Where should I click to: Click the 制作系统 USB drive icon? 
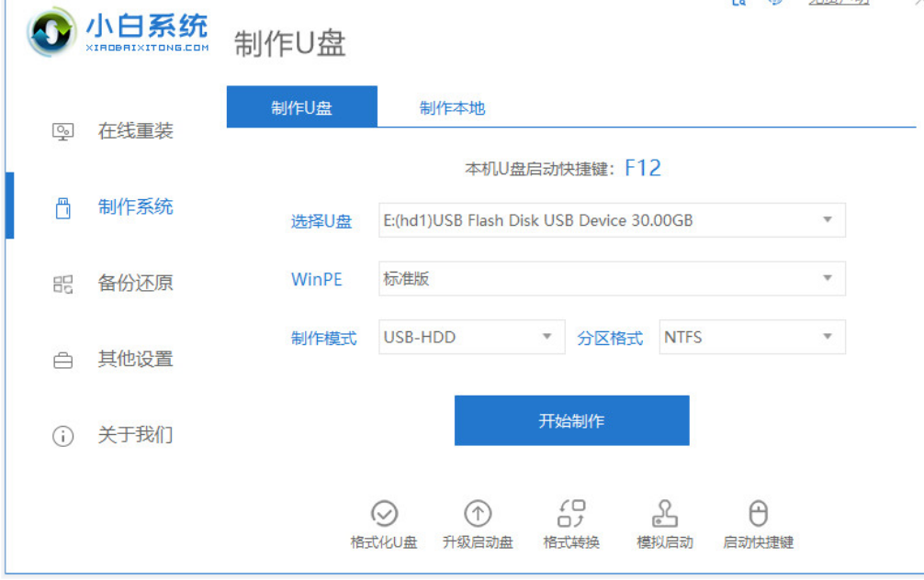(63, 207)
